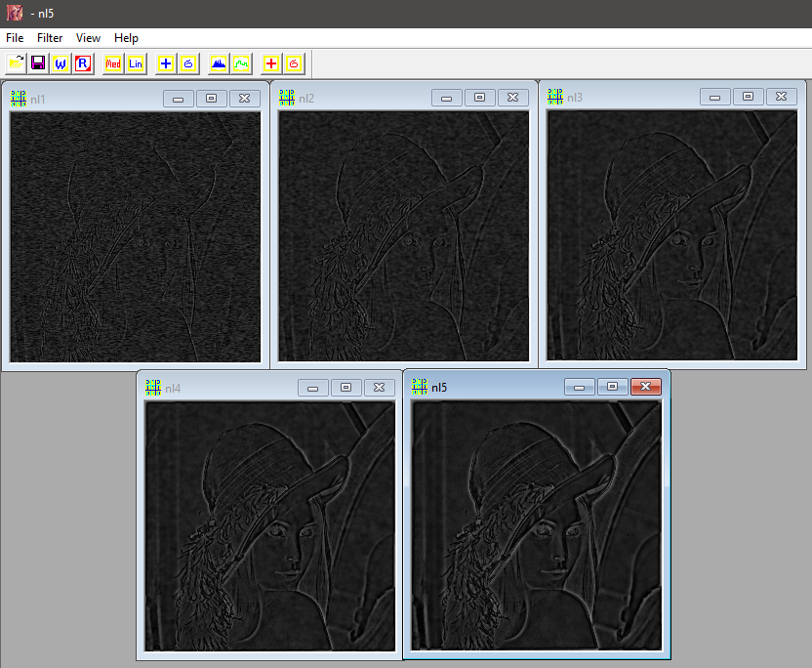Click the nl2 window system icon
Image resolution: width=812 pixels, height=668 pixels.
tap(287, 98)
